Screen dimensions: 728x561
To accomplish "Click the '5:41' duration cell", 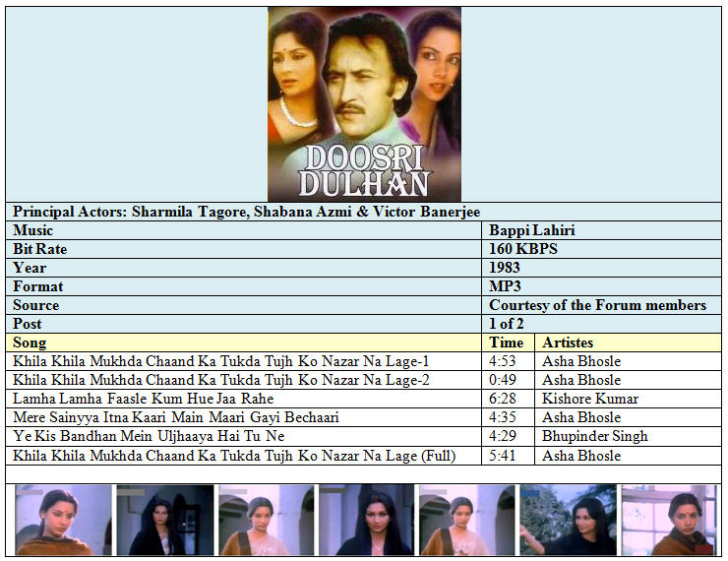I will click(509, 456).
